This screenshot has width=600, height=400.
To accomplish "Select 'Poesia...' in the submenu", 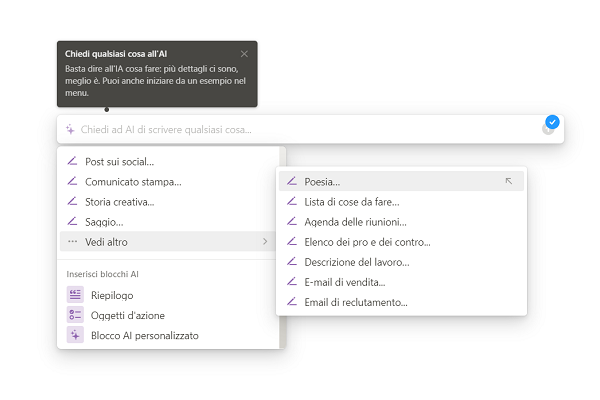I will 322,182.
